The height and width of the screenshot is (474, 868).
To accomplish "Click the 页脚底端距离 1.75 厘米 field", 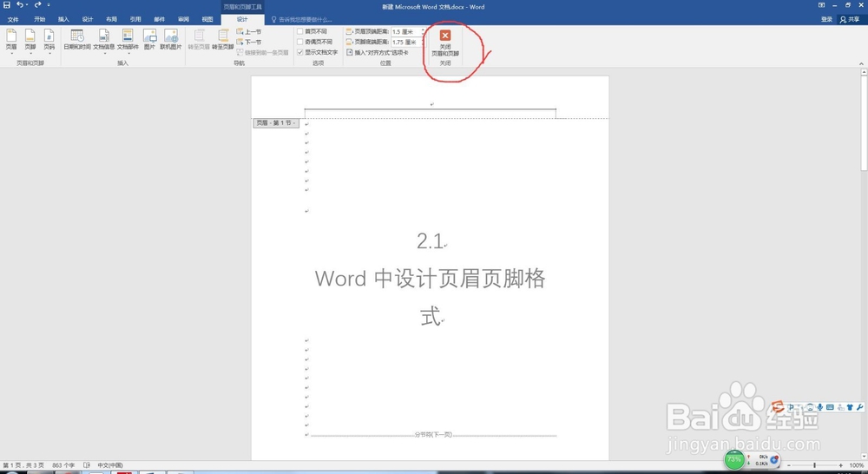I will pyautogui.click(x=408, y=42).
